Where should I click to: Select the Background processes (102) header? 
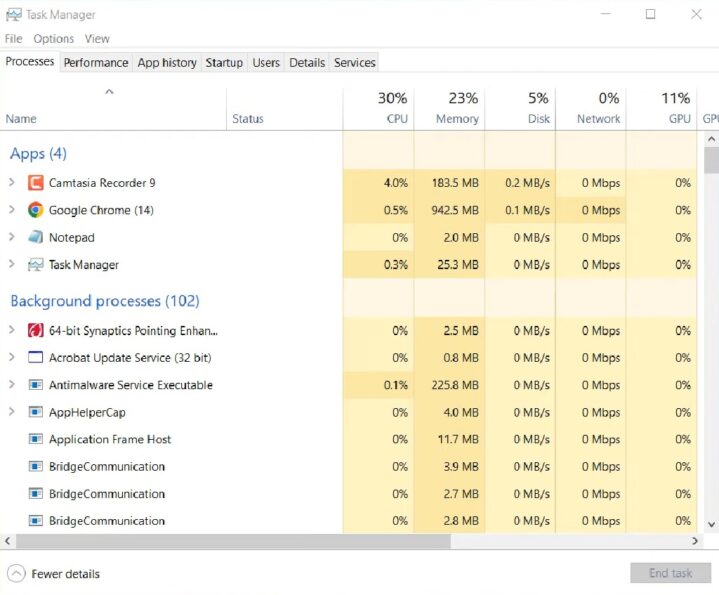click(105, 301)
